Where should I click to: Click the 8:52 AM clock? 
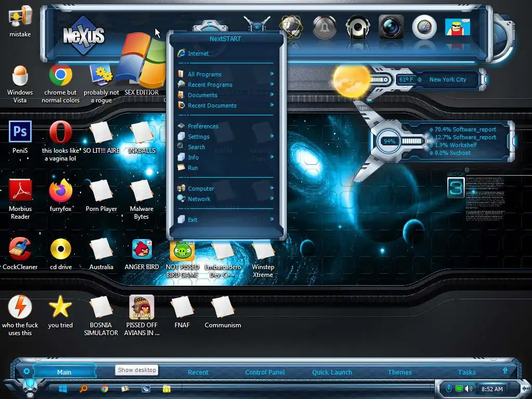[x=492, y=389]
